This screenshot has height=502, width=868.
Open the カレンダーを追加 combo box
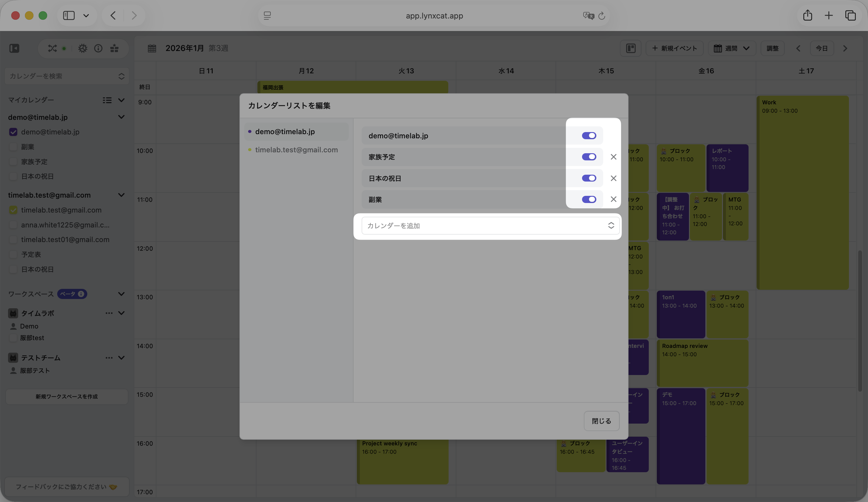click(490, 226)
